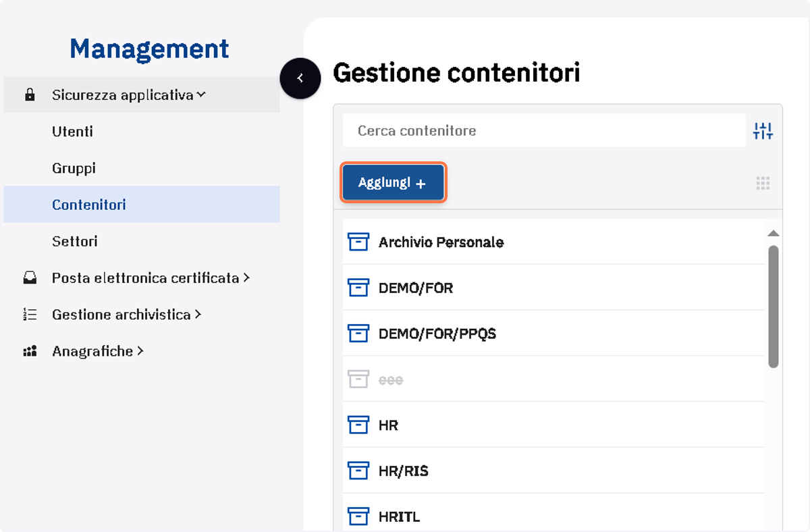This screenshot has width=810, height=532.
Task: Select the Archivio Personale container name
Action: coord(441,242)
